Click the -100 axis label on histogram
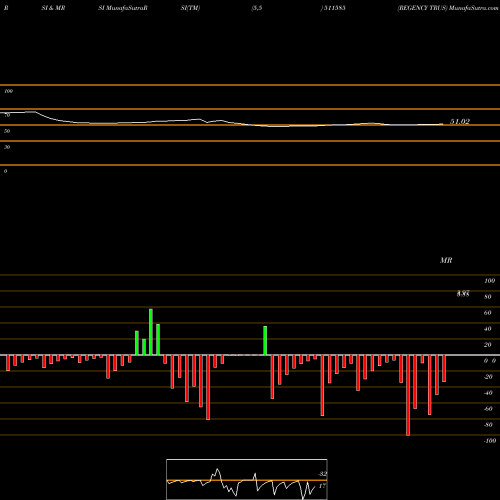Image resolution: width=500 pixels, height=500 pixels. [490, 441]
